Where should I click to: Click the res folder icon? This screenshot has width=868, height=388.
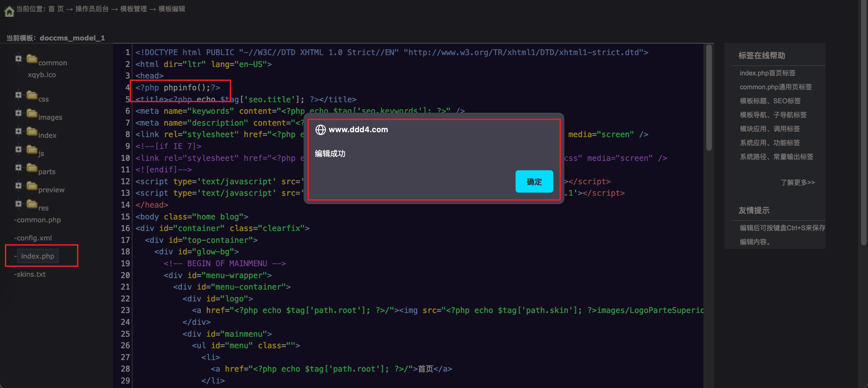click(x=32, y=204)
